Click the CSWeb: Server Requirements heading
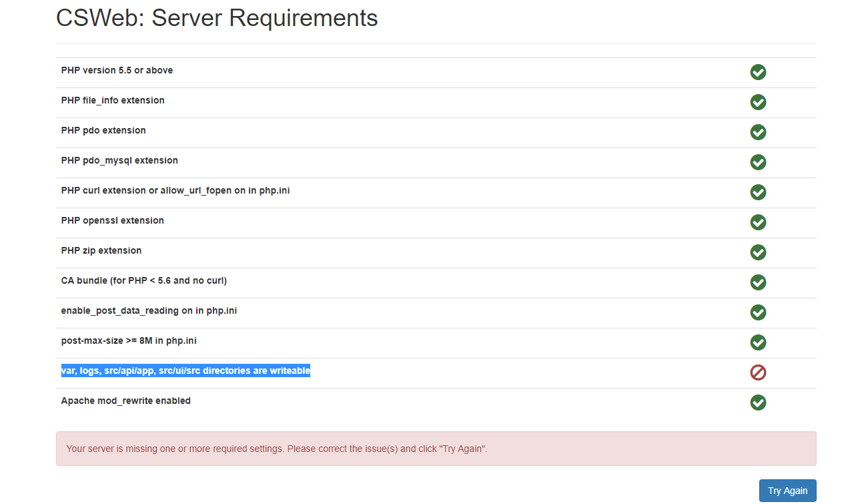The image size is (868, 504). (217, 18)
